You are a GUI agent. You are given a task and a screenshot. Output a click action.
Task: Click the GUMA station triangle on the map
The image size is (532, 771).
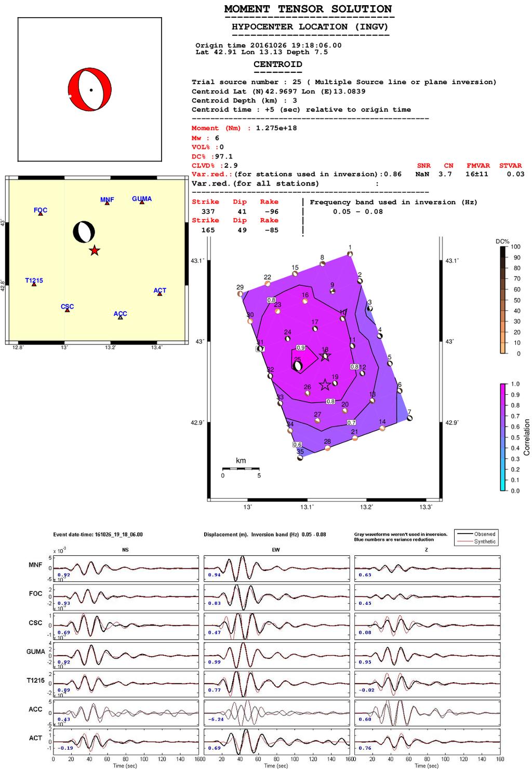click(x=142, y=202)
